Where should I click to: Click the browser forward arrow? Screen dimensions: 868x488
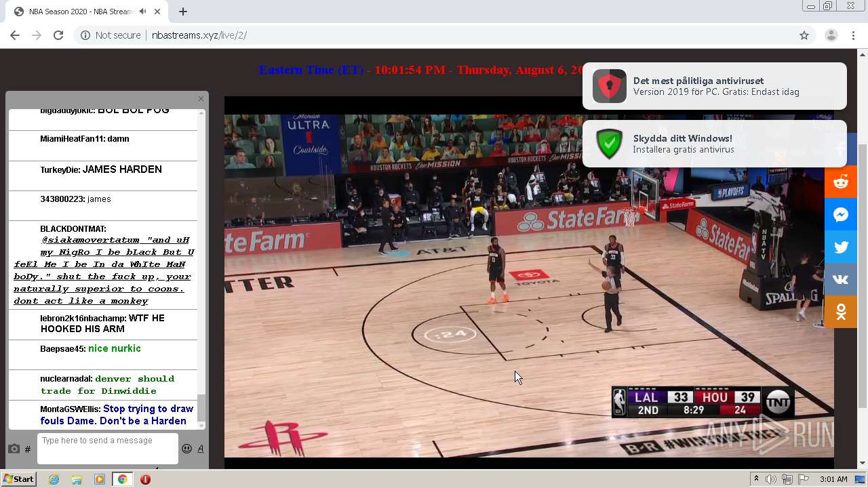coord(37,35)
